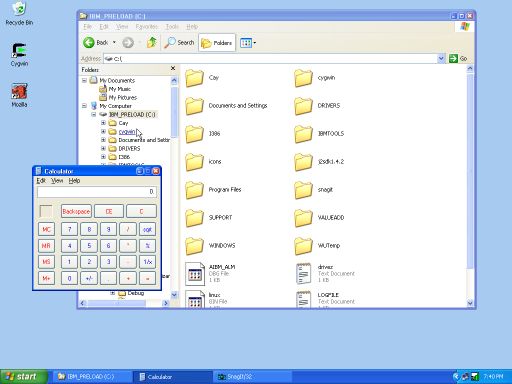The width and height of the screenshot is (512, 384).
Task: Expand the DRIVERS folder in tree
Action: pyautogui.click(x=103, y=148)
